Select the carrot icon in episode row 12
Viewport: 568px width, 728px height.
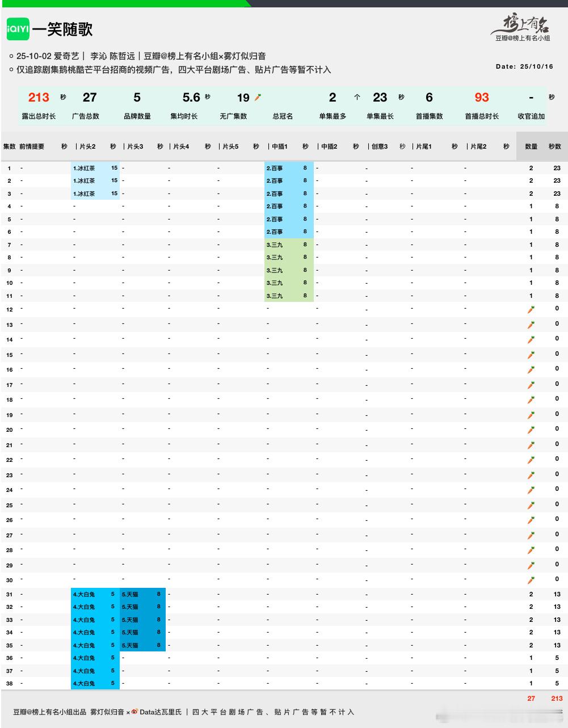click(531, 309)
